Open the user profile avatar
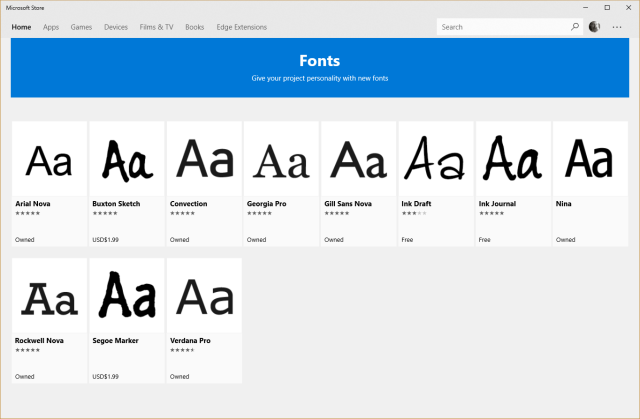The width and height of the screenshot is (640, 419). (x=595, y=27)
